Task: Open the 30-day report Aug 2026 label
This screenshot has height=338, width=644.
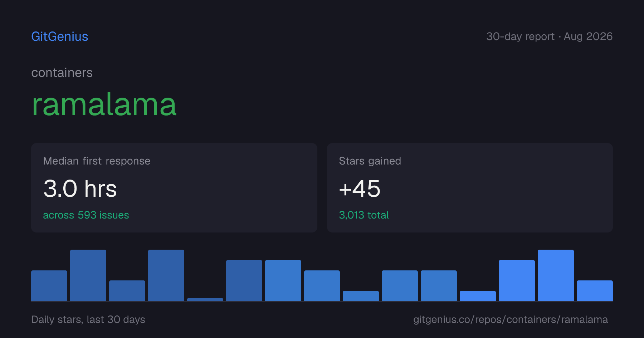Action: [549, 36]
